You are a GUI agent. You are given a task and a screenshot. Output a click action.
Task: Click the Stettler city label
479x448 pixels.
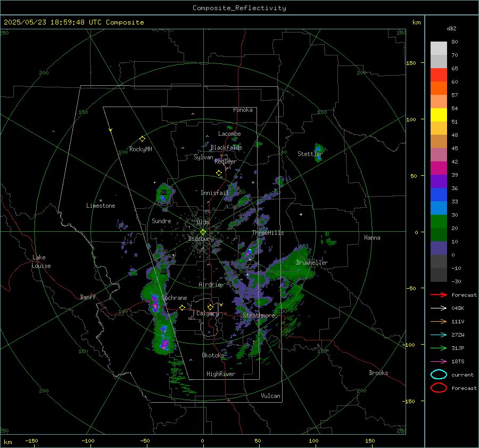coord(310,154)
